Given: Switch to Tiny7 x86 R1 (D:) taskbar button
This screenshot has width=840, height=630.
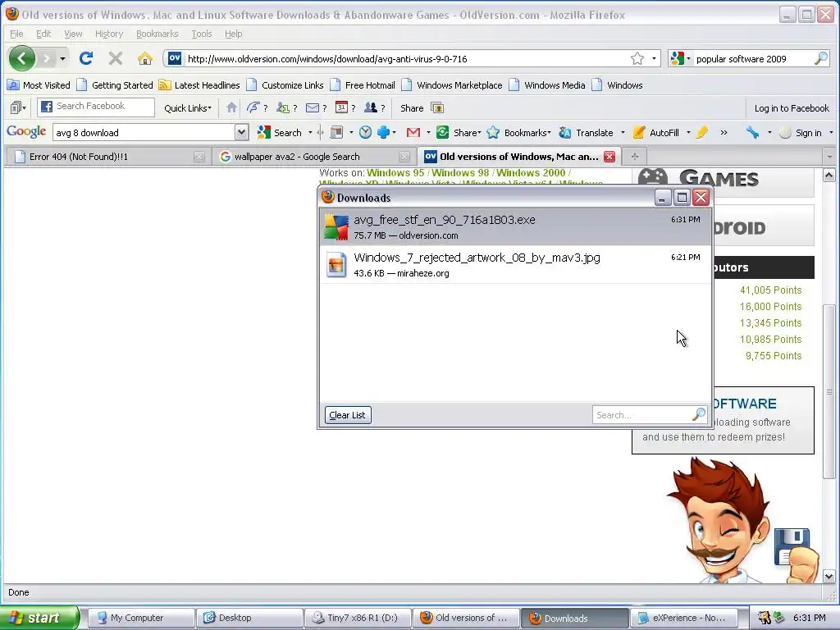Looking at the screenshot, I should 357,618.
